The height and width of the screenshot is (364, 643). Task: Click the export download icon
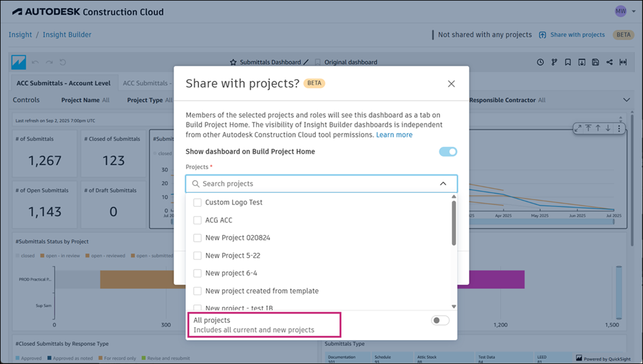(x=582, y=62)
